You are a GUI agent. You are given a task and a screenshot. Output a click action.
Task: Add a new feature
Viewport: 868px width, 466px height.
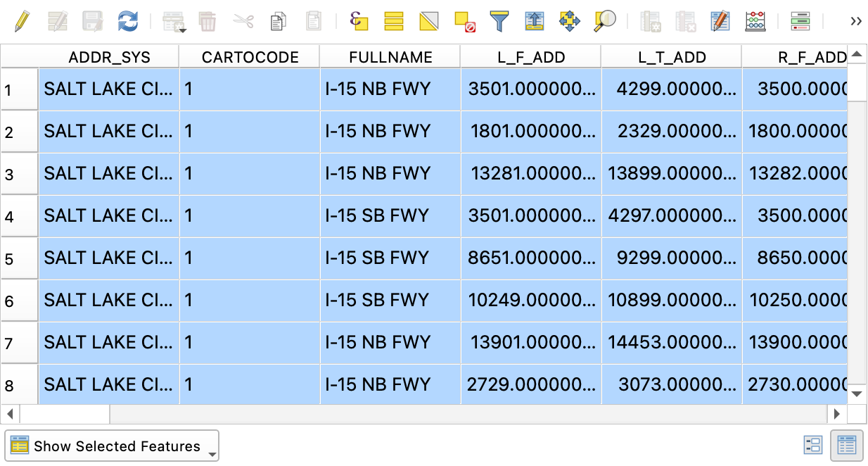click(173, 21)
